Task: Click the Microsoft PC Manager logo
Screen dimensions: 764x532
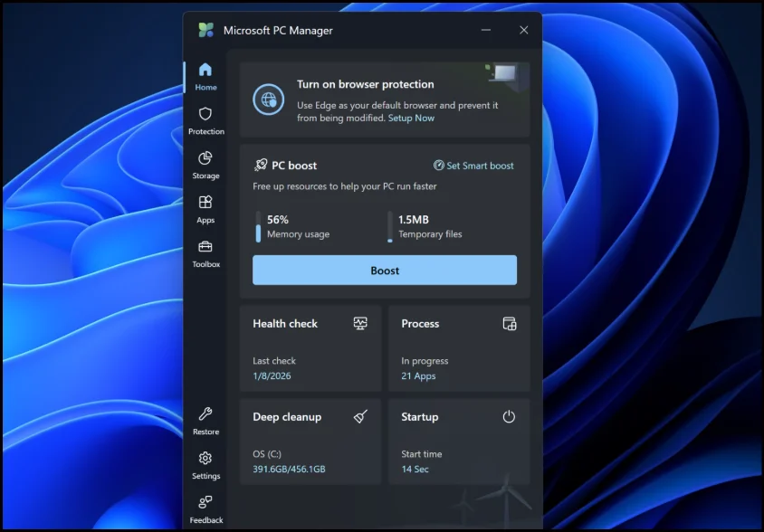Action: pyautogui.click(x=206, y=30)
